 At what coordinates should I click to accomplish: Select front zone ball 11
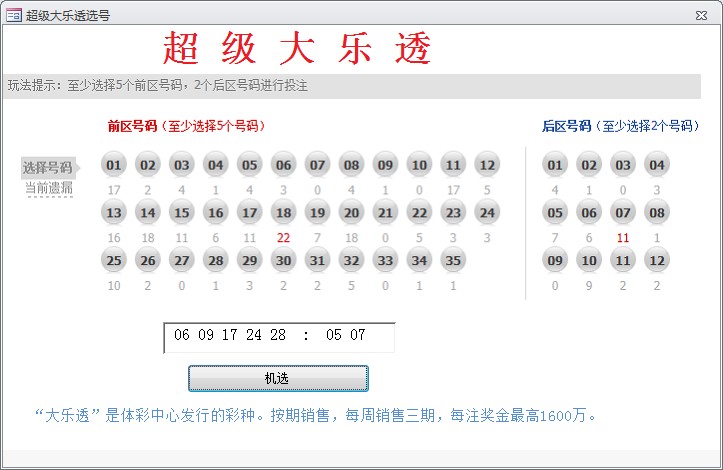pyautogui.click(x=453, y=164)
